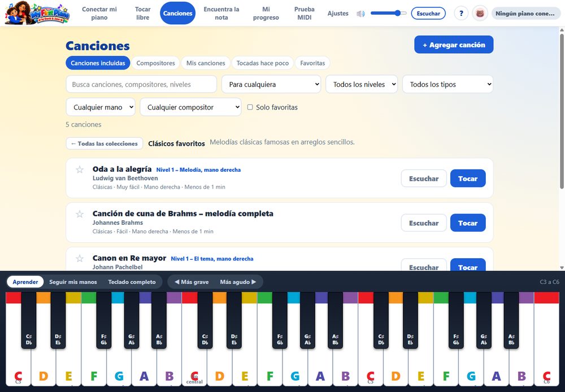Mute the volume speaker icon
Viewport: 565px width, 392px height.
click(x=360, y=14)
